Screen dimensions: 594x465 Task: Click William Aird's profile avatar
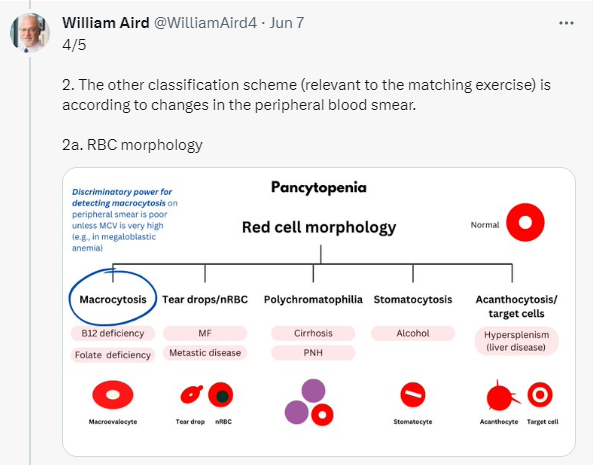(30, 32)
